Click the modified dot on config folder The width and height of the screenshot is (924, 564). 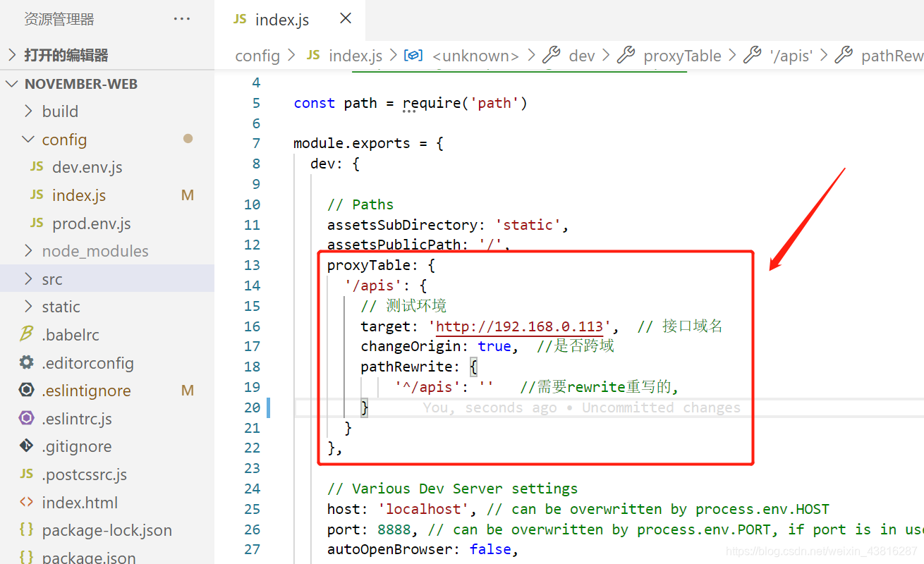(188, 139)
